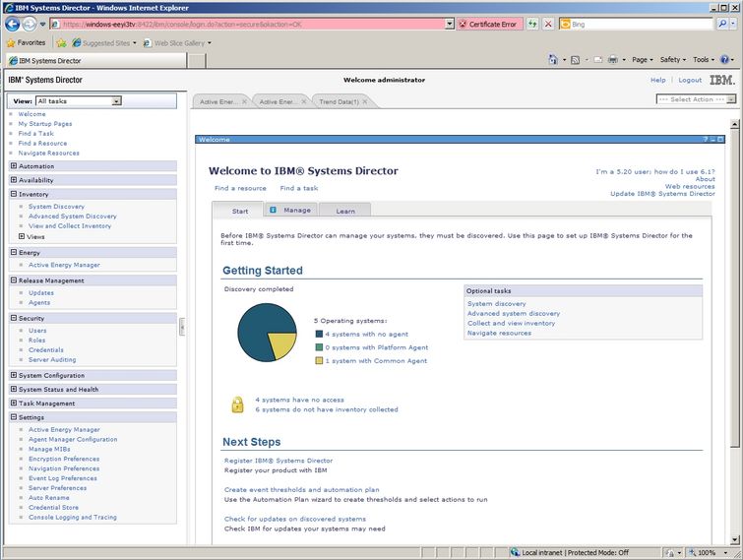The image size is (743, 560).
Task: Click the navigation panel splitter handle
Action: pos(181,329)
